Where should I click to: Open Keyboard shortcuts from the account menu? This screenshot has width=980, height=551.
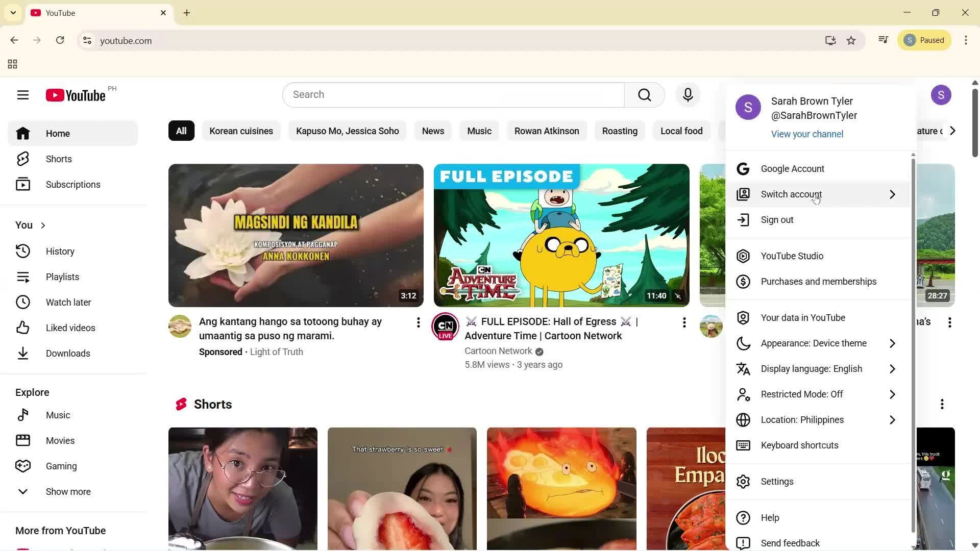coord(799,445)
